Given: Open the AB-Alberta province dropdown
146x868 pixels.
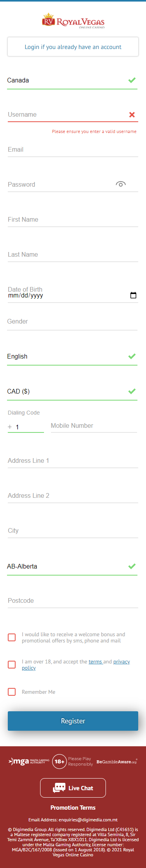Looking at the screenshot, I should coord(72,567).
